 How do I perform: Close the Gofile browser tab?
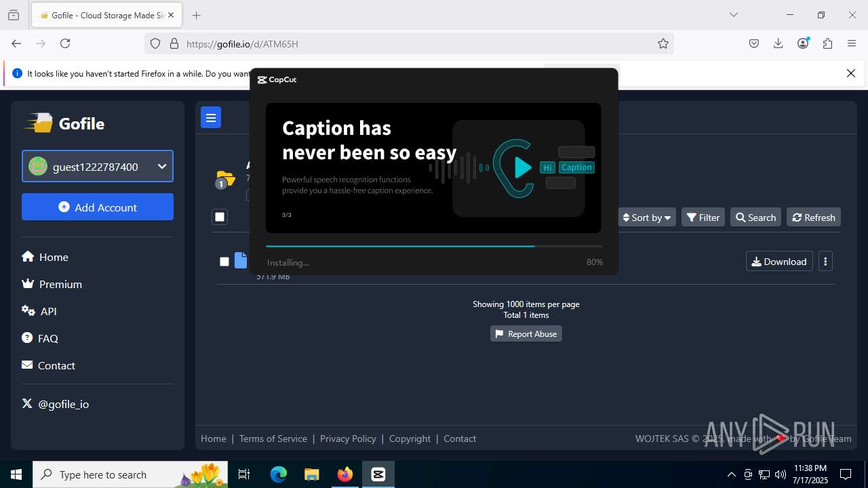click(x=170, y=15)
